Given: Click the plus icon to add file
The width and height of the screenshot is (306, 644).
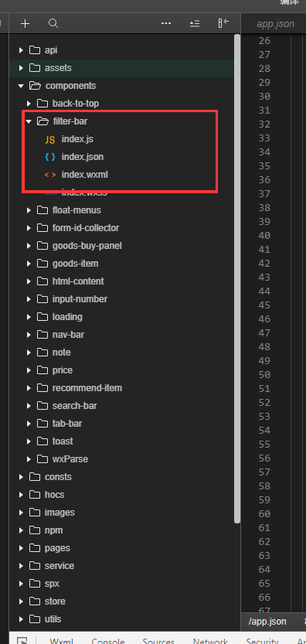Looking at the screenshot, I should (25, 23).
